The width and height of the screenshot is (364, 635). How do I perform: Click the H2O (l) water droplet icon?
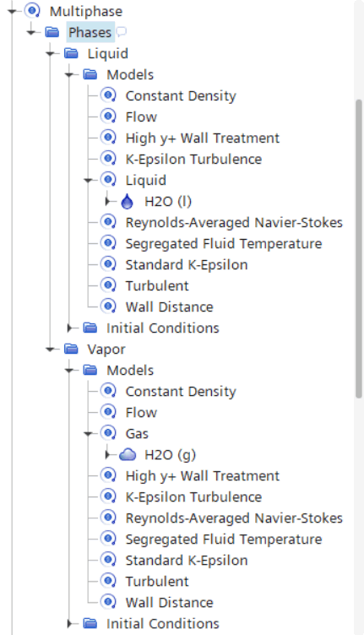[128, 202]
